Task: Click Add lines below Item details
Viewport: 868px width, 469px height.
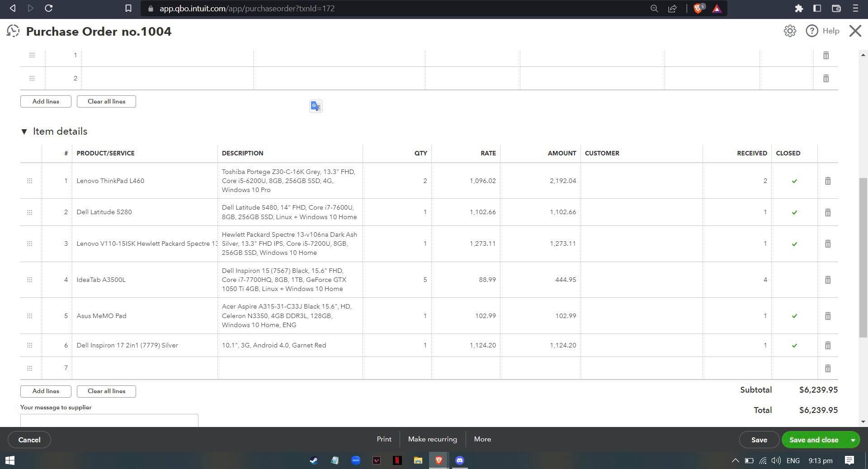Action: [x=46, y=391]
